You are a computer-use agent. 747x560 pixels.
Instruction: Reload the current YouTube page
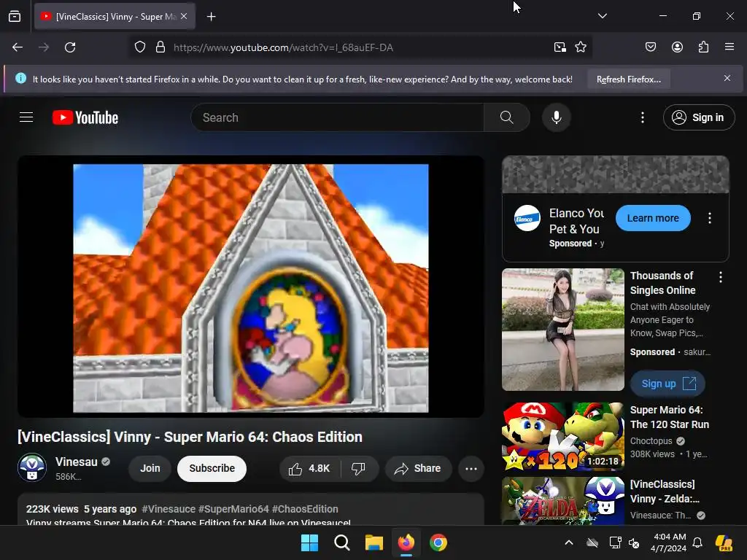tap(70, 47)
